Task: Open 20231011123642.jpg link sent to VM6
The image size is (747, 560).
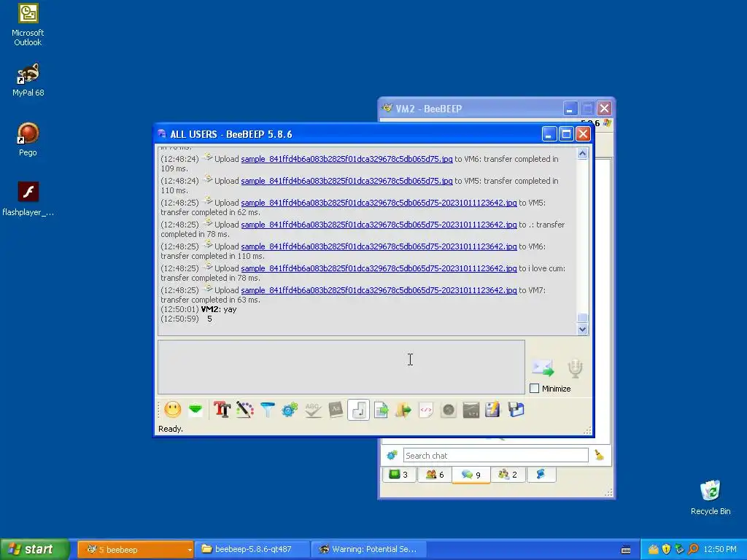Action: click(379, 246)
